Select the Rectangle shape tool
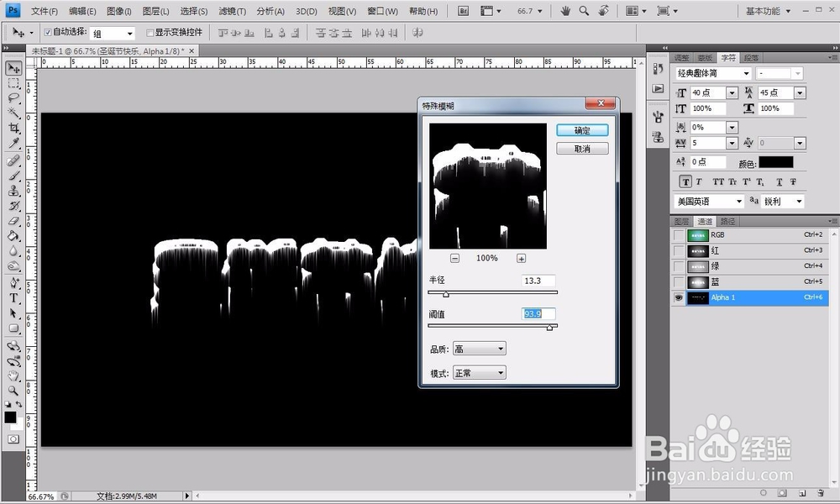Image resolution: width=840 pixels, height=504 pixels. pos(13,328)
